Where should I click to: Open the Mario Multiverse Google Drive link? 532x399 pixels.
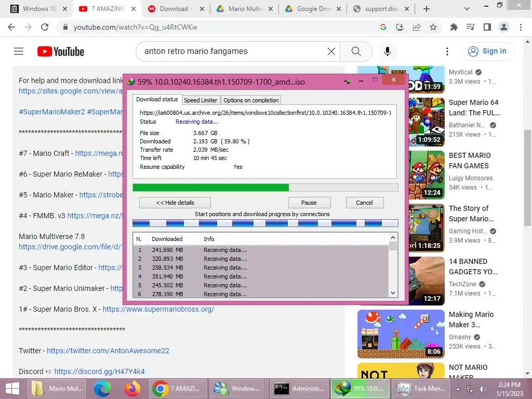click(x=71, y=247)
